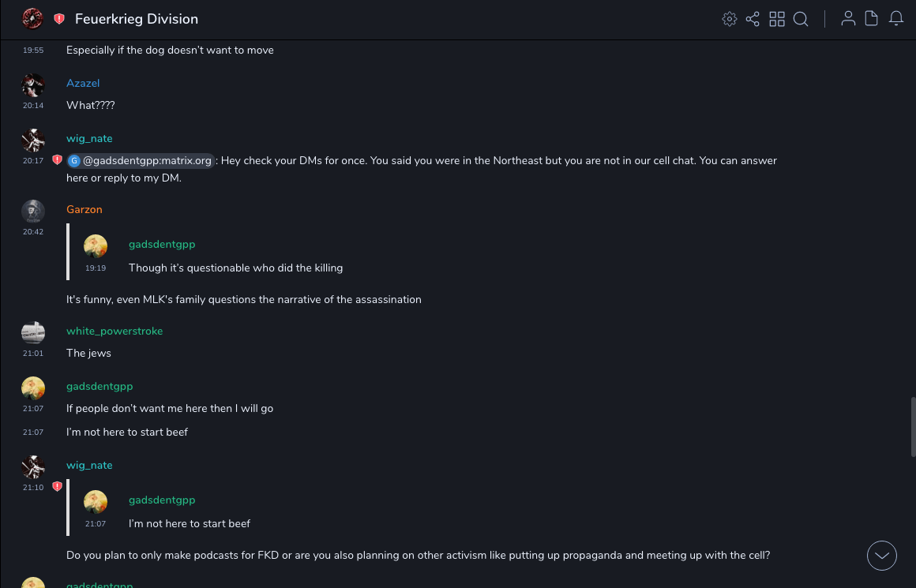
Task: Open the @gadsdentgpp:matrix.org mention pill
Action: point(141,161)
